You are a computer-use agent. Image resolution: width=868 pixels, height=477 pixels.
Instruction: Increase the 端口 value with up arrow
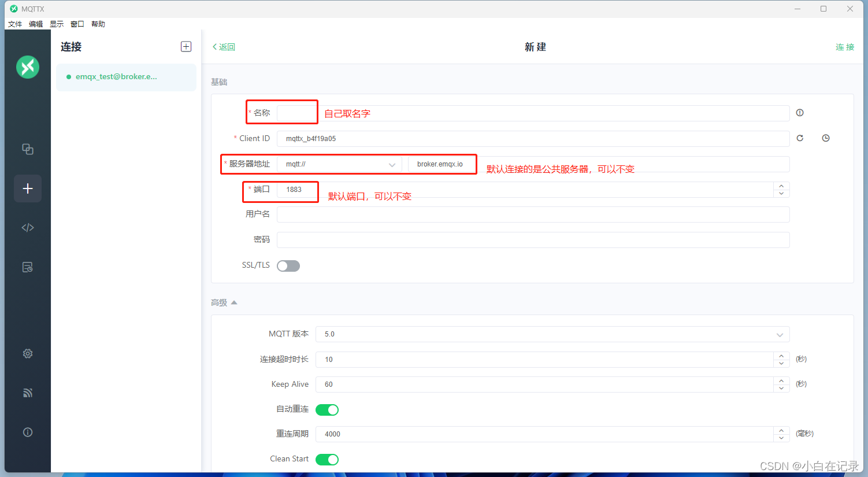point(781,186)
